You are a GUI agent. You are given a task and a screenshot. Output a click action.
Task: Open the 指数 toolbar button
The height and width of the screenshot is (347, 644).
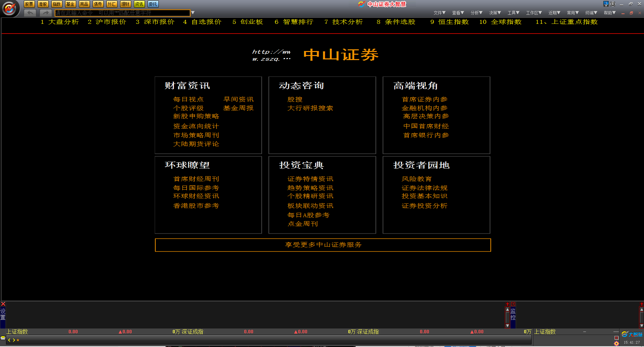click(x=57, y=4)
